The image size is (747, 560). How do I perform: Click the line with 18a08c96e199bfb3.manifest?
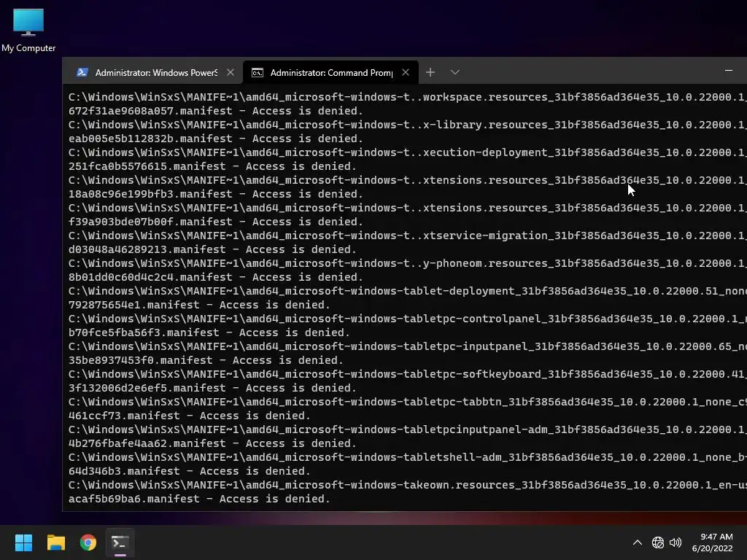point(215,194)
